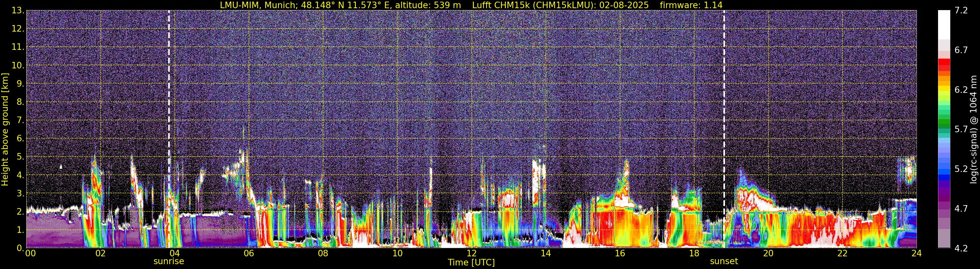Click the height axis tick "12."
Viewport: 980px width, 269px height.
[x=18, y=29]
